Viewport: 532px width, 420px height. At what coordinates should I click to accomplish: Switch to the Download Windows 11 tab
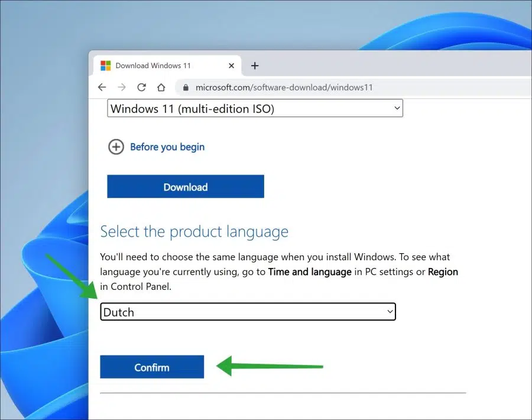pos(167,66)
